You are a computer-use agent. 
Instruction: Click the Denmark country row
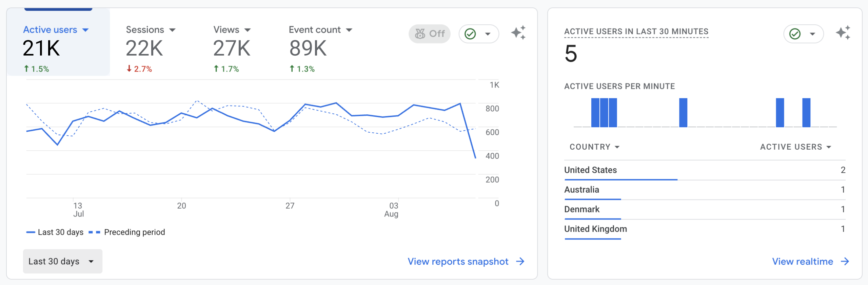tap(705, 209)
